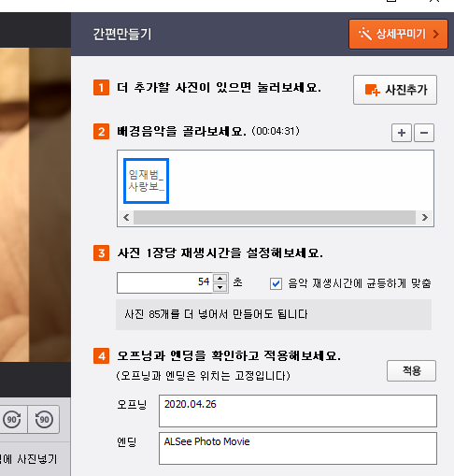Click the 사진 85개를 더 넣어서 message
This screenshot has height=476, width=454.
point(216,314)
